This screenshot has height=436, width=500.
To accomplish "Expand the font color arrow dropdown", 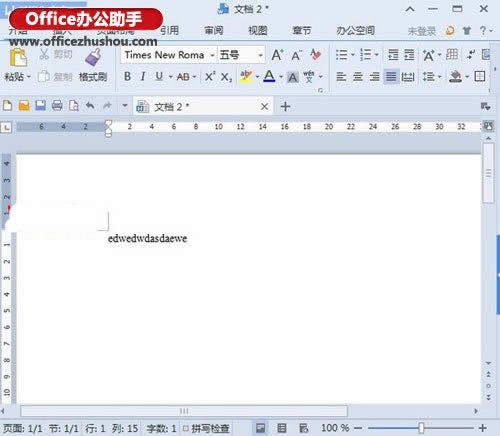I will (x=281, y=77).
